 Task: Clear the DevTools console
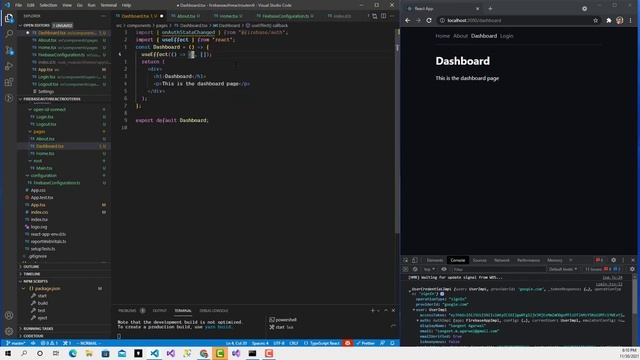click(415, 269)
